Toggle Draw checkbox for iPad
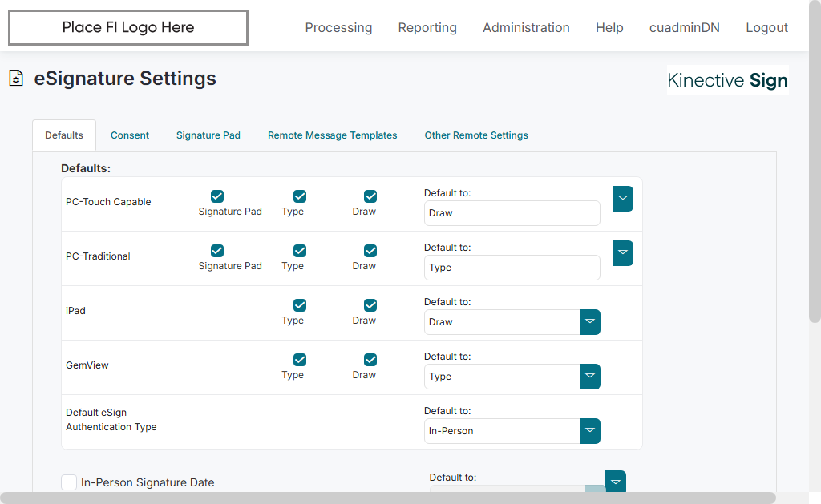This screenshot has height=504, width=821. click(x=370, y=305)
